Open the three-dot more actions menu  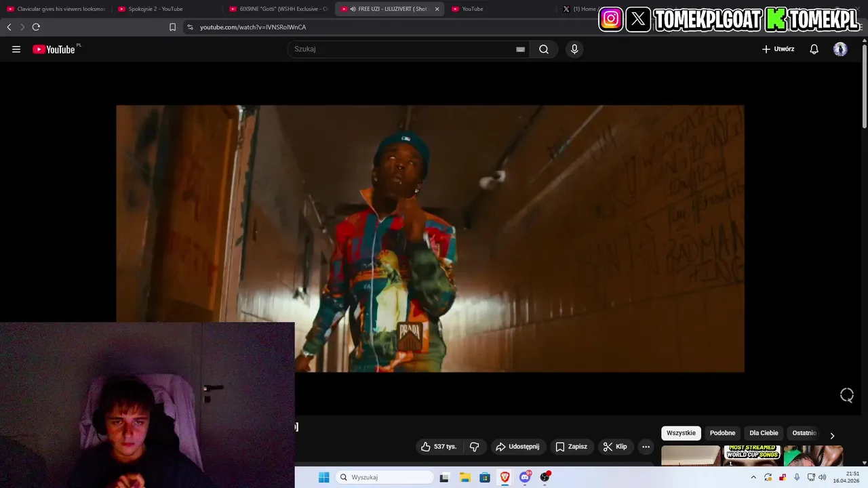(x=646, y=447)
